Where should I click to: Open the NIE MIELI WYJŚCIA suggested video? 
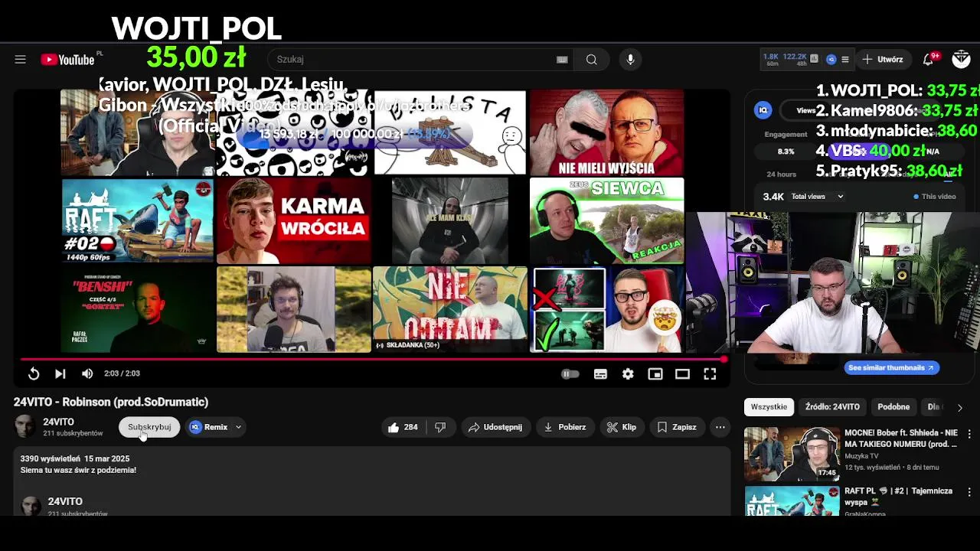coord(606,133)
